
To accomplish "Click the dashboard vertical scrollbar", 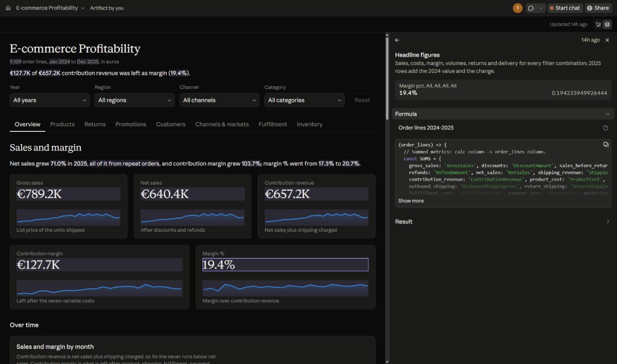I will coord(387,78).
